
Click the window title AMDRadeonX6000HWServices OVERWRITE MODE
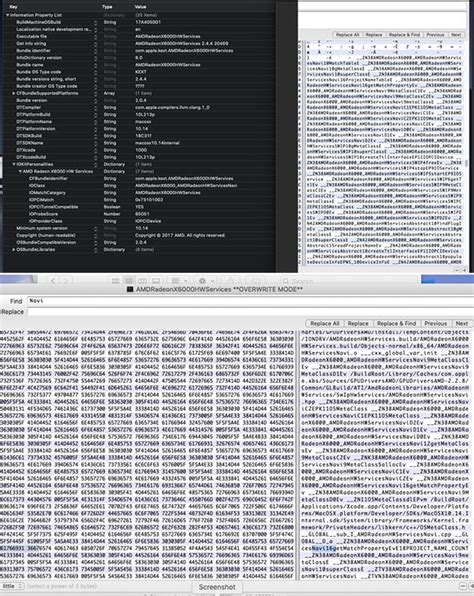point(220,290)
